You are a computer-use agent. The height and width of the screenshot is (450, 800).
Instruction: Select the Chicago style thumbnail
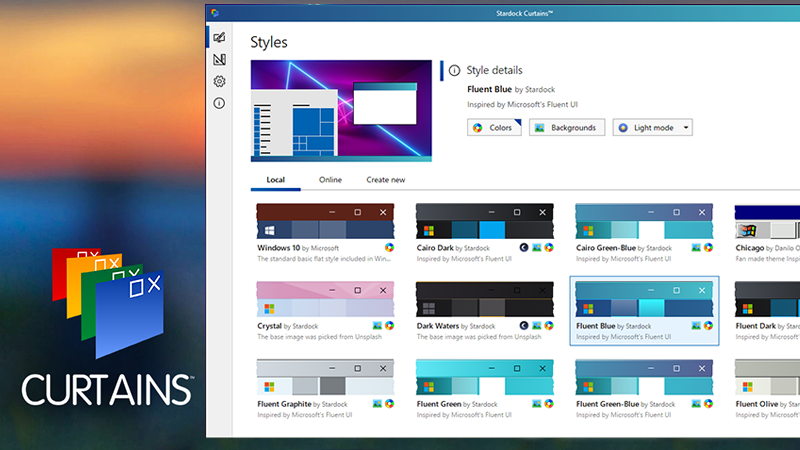pyautogui.click(x=767, y=221)
